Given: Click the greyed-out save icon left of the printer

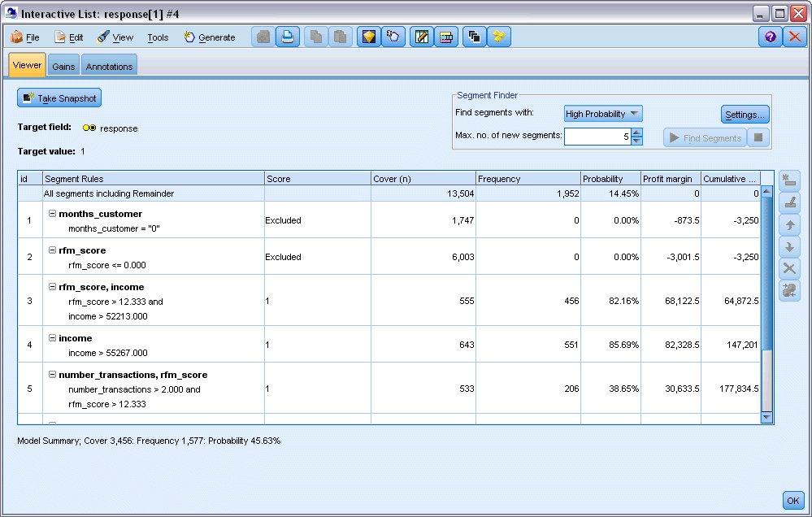Looking at the screenshot, I should click(x=263, y=37).
